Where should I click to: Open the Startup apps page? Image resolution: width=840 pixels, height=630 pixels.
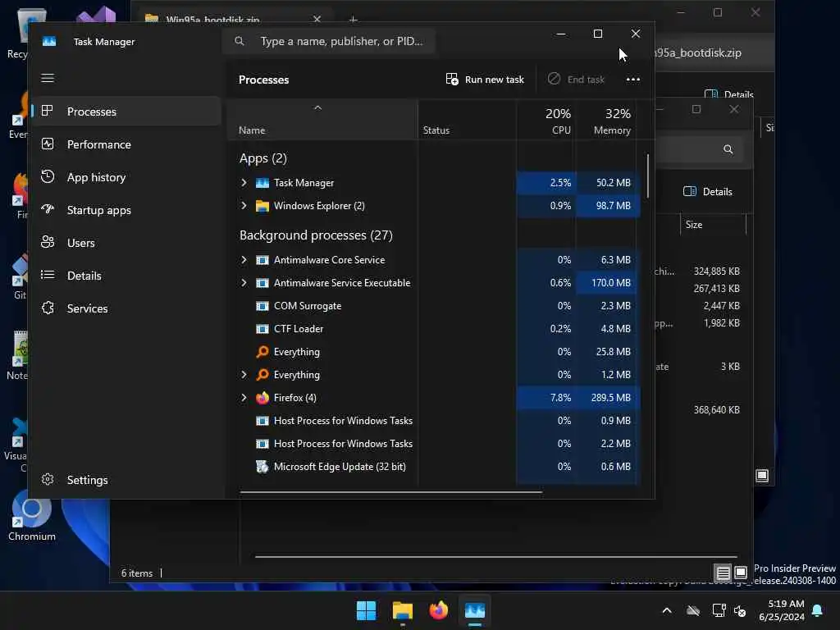pos(127,210)
